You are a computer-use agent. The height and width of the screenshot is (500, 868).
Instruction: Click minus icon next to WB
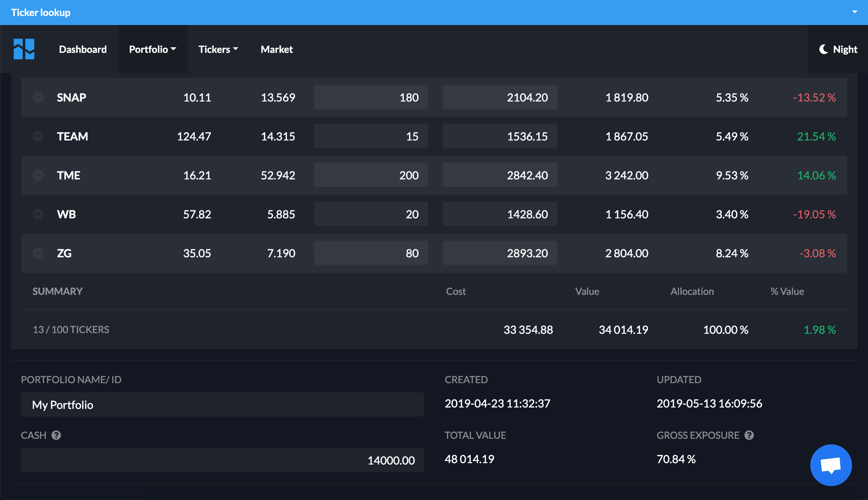click(38, 214)
